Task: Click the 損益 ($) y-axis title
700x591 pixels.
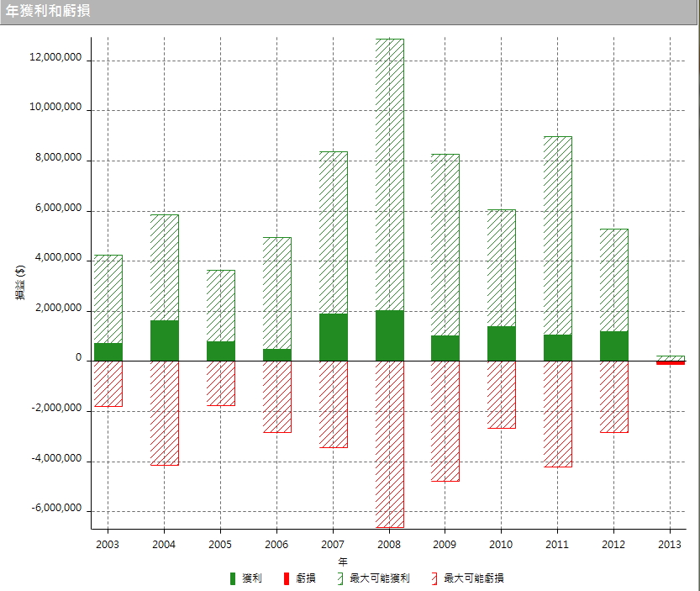Action: [20, 282]
